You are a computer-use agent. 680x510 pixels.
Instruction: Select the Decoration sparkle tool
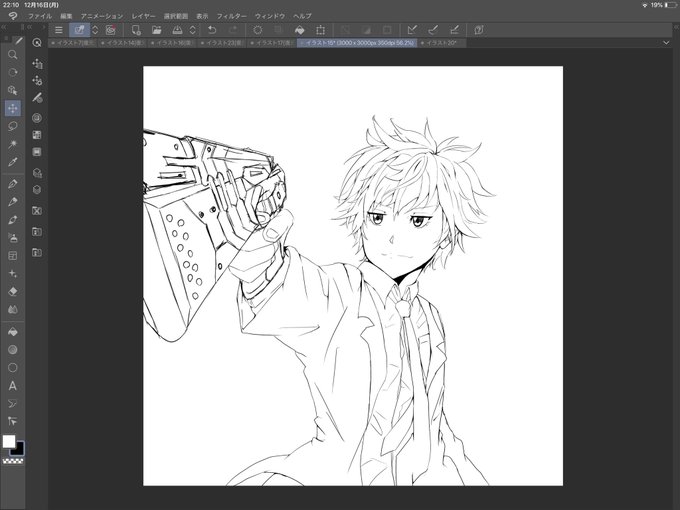pyautogui.click(x=13, y=274)
